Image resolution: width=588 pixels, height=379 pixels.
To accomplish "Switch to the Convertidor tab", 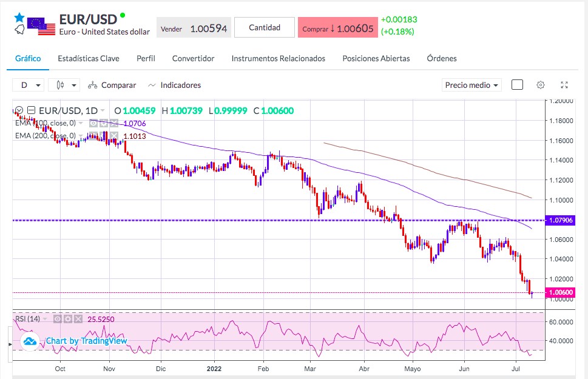I will pyautogui.click(x=193, y=58).
